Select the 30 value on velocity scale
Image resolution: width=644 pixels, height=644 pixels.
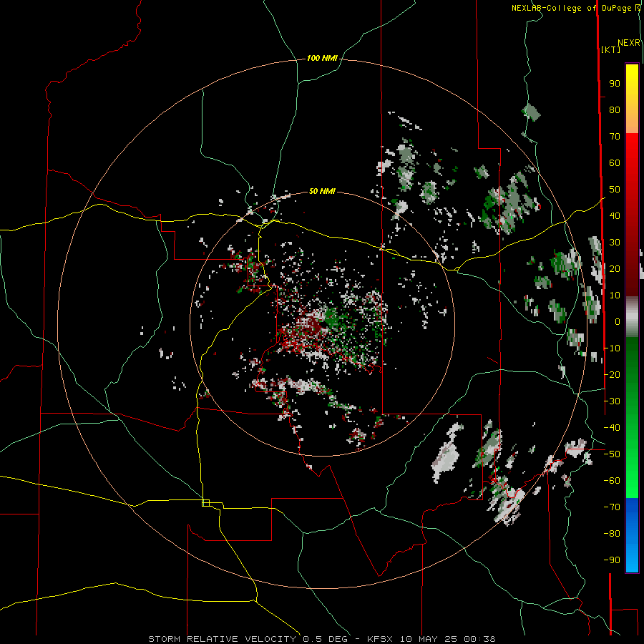615,243
